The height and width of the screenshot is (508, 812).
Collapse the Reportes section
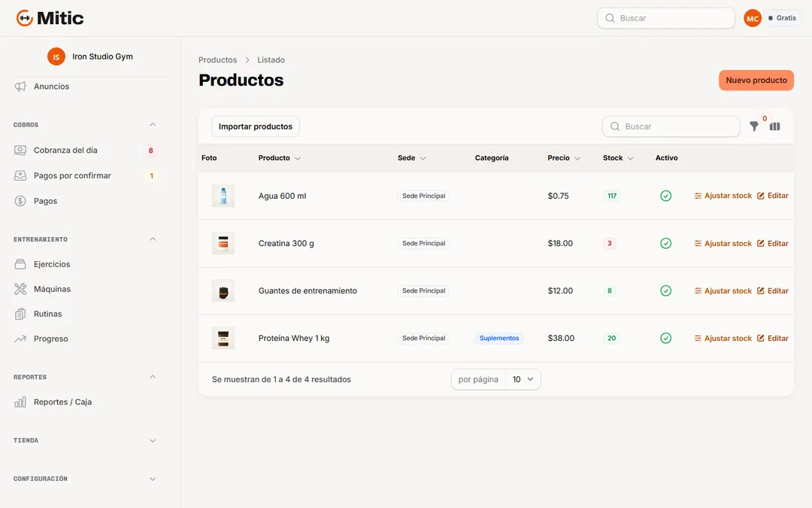153,377
